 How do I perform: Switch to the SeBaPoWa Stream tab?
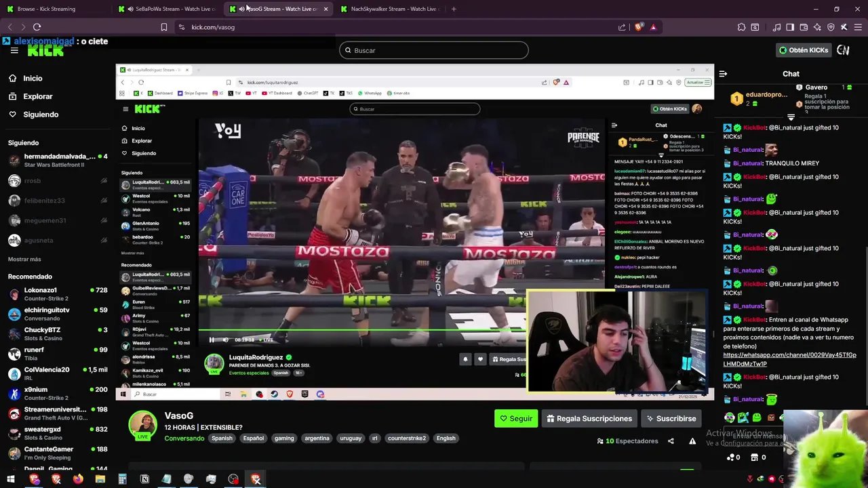pyautogui.click(x=166, y=9)
